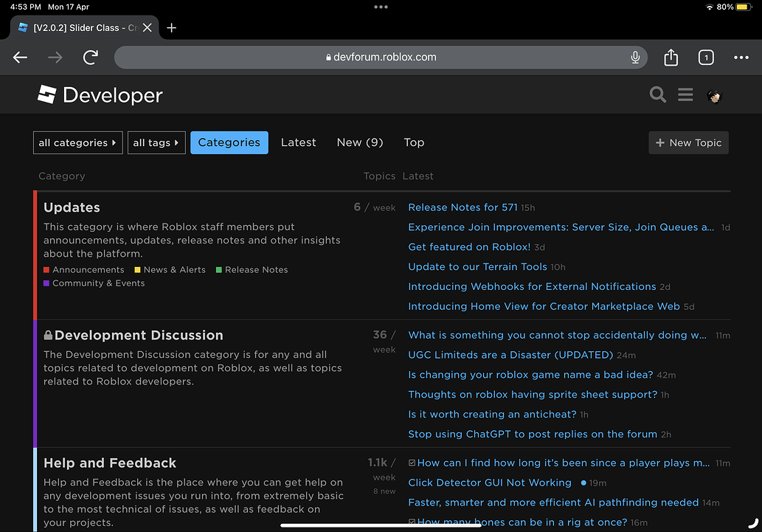The image size is (762, 532).
Task: Open the forum search with the magnifier icon
Action: tap(657, 94)
